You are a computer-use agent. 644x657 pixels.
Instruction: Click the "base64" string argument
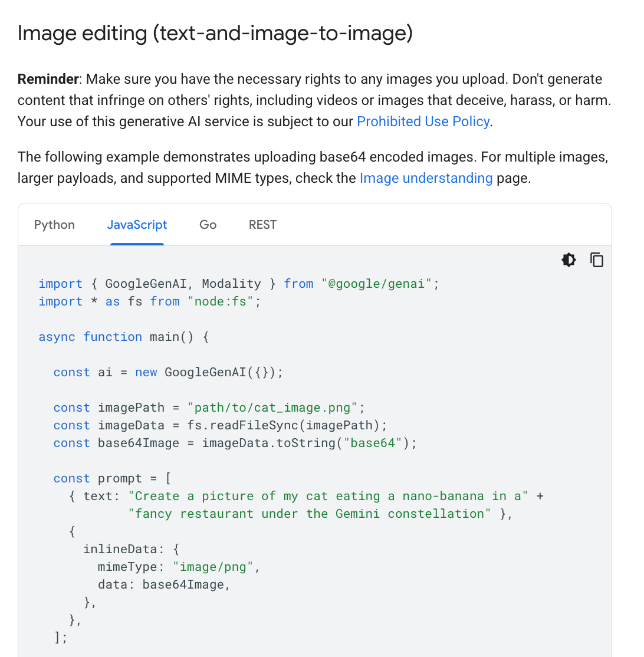pos(373,443)
